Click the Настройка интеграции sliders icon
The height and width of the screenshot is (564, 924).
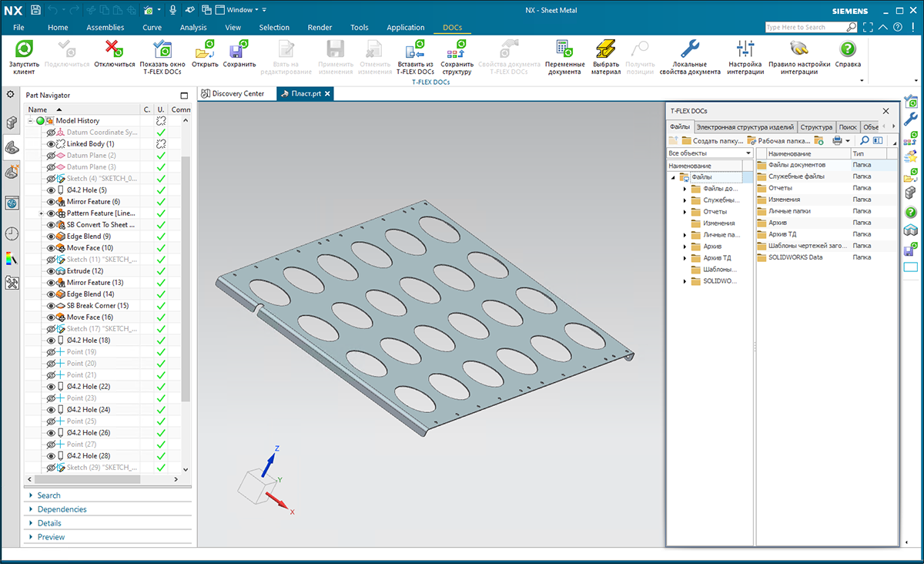point(745,49)
